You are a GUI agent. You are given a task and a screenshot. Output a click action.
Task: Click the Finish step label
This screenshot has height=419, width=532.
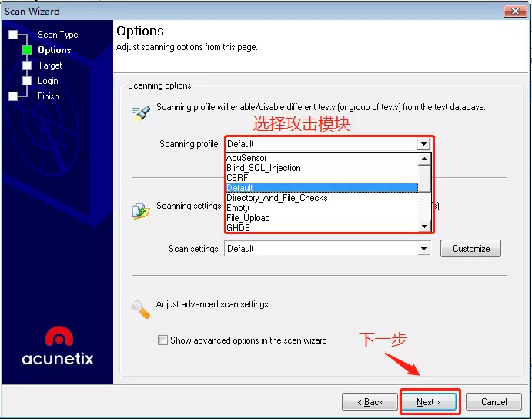click(49, 96)
